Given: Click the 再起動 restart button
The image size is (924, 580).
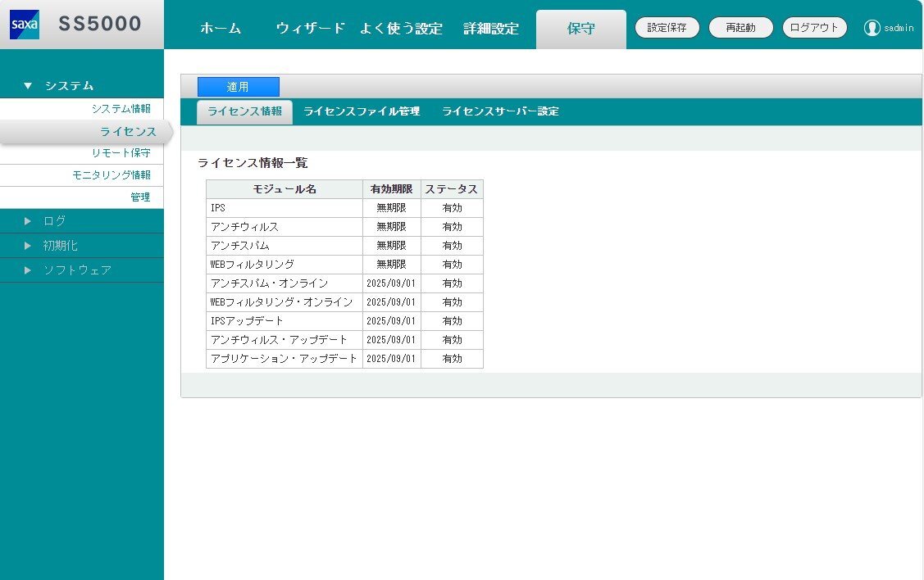Looking at the screenshot, I should (x=740, y=26).
